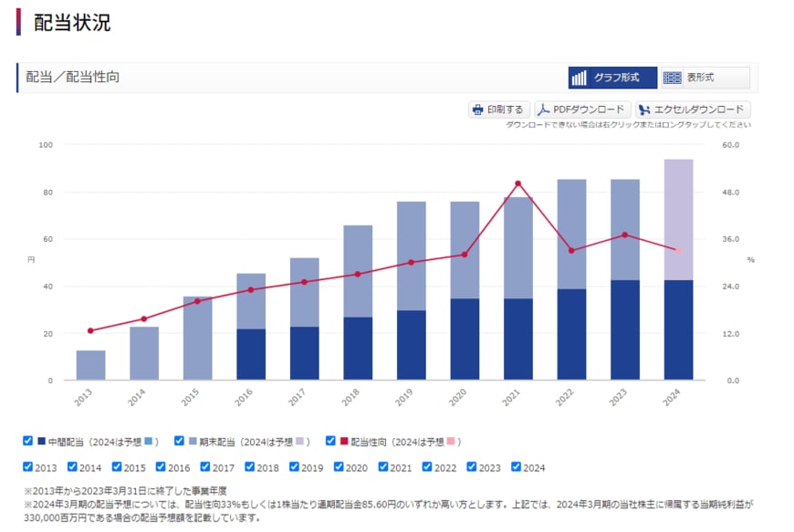
Task: Click the red 配当性向 legend swatch
Action: pos(344,442)
